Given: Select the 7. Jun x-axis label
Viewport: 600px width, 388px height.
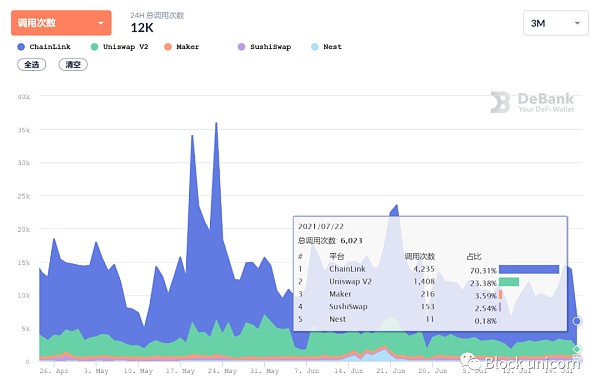Looking at the screenshot, I should 307,371.
